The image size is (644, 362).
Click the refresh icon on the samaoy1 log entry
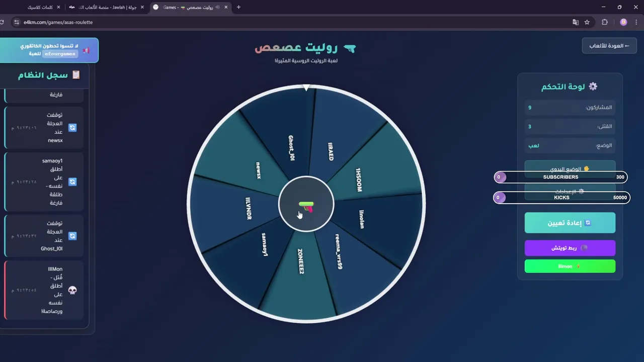click(x=72, y=182)
